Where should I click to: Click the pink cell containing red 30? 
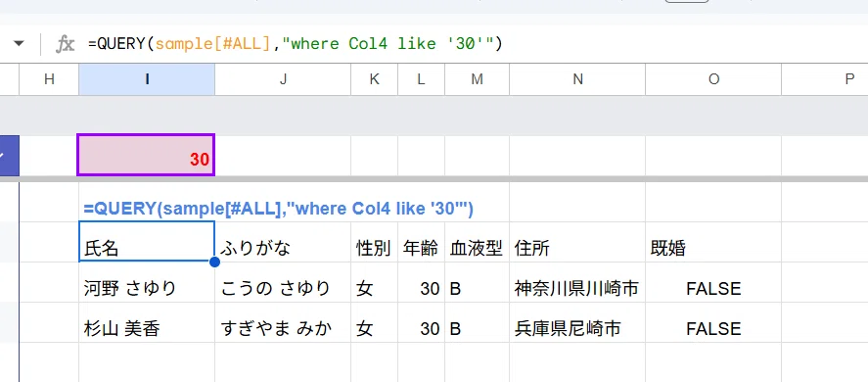[146, 155]
